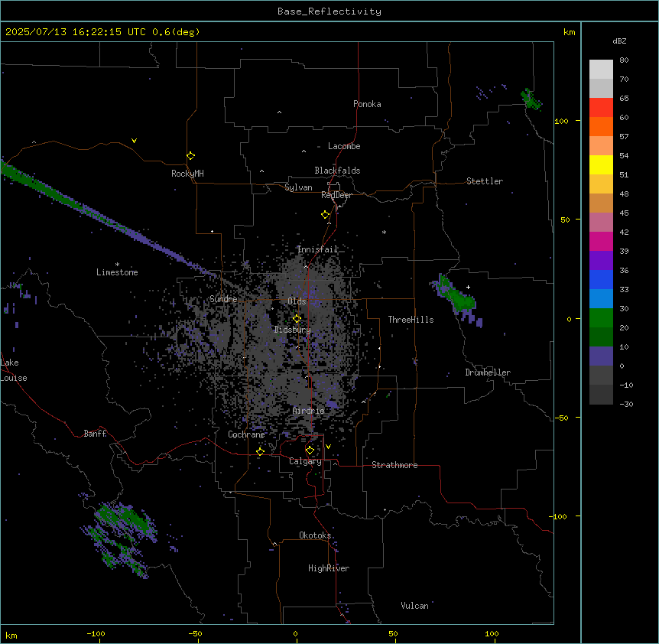Click the ThreeHills label
Image resolution: width=659 pixels, height=644 pixels.
tap(411, 320)
